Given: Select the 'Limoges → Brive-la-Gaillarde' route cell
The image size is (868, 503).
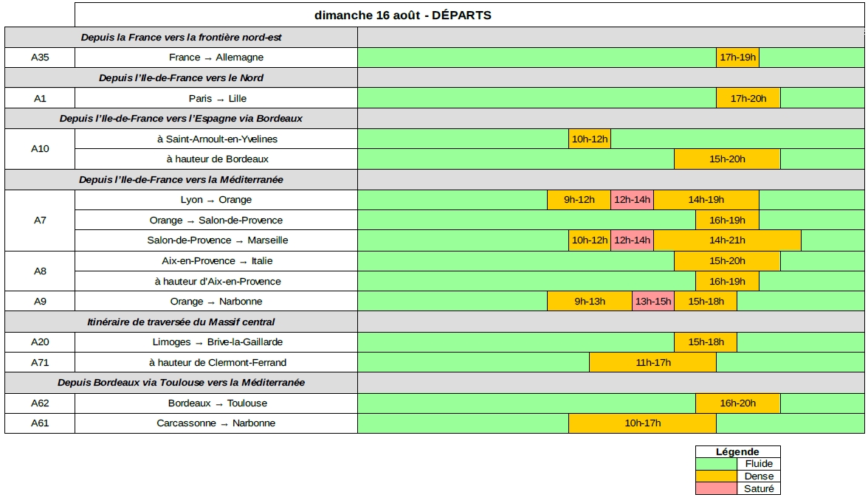Looking at the screenshot, I should [x=216, y=342].
